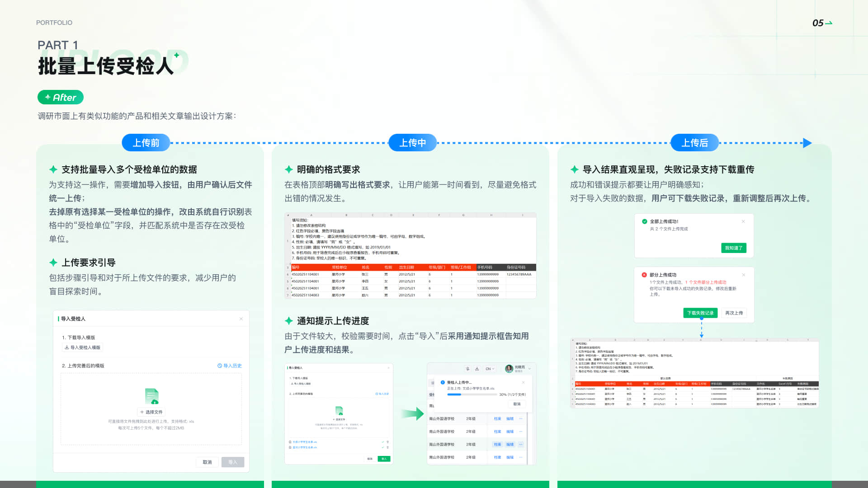Click 取消 in the upload progress notification
The image size is (868, 488).
click(517, 404)
